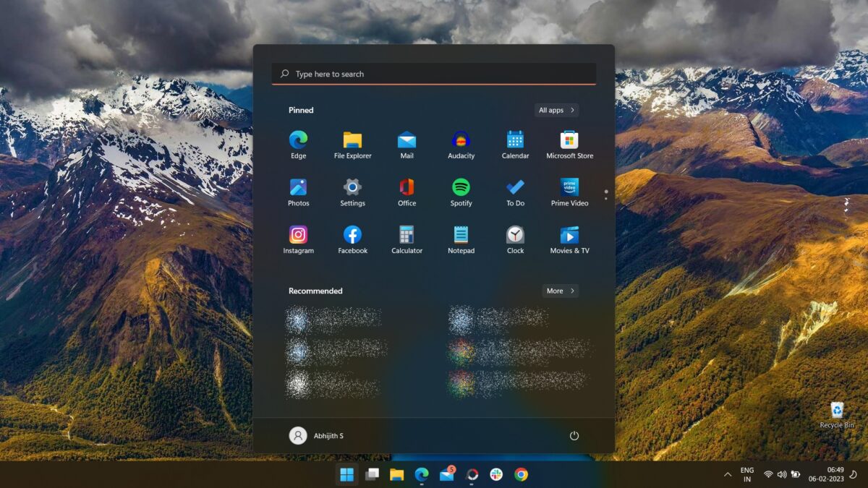Open the Settings gear app

352,192
